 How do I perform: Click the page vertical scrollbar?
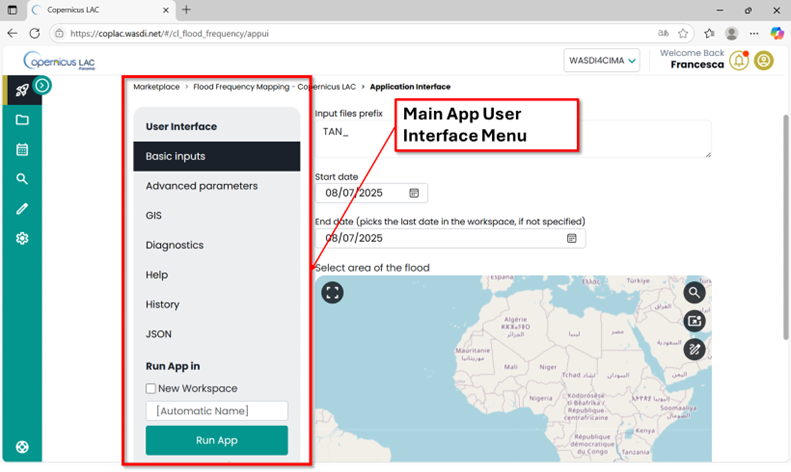[x=785, y=227]
